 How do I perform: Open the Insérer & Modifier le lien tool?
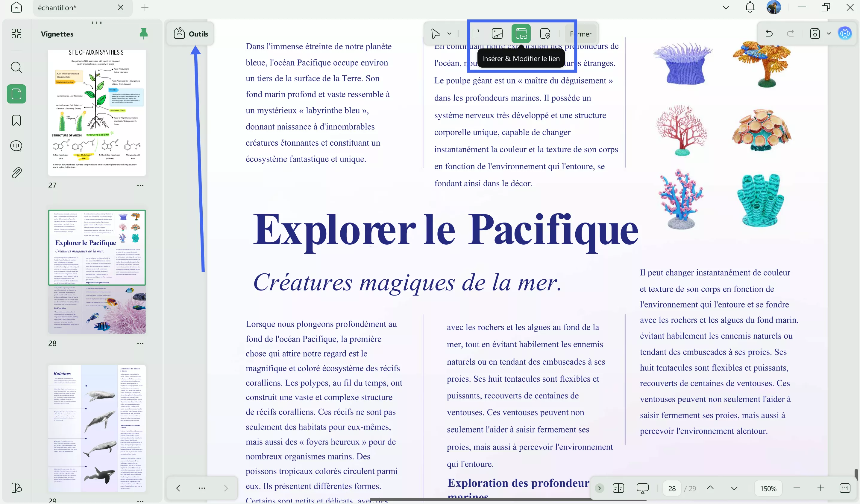click(521, 34)
